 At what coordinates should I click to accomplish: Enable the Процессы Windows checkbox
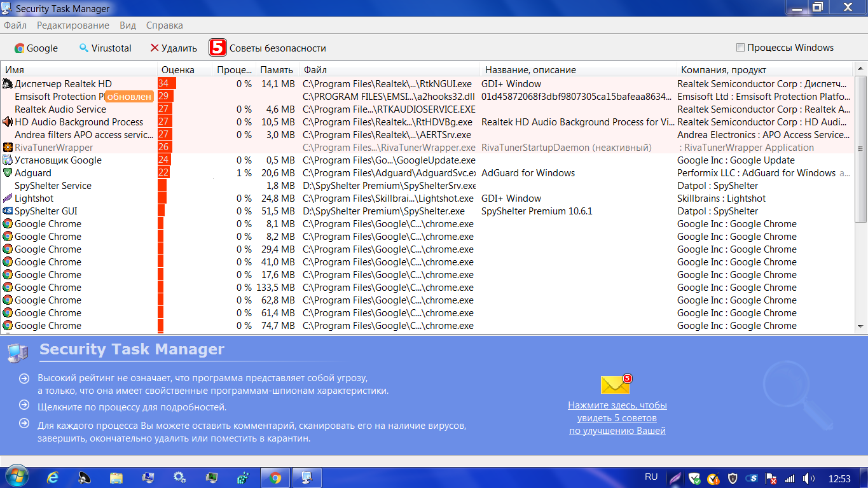(x=740, y=48)
